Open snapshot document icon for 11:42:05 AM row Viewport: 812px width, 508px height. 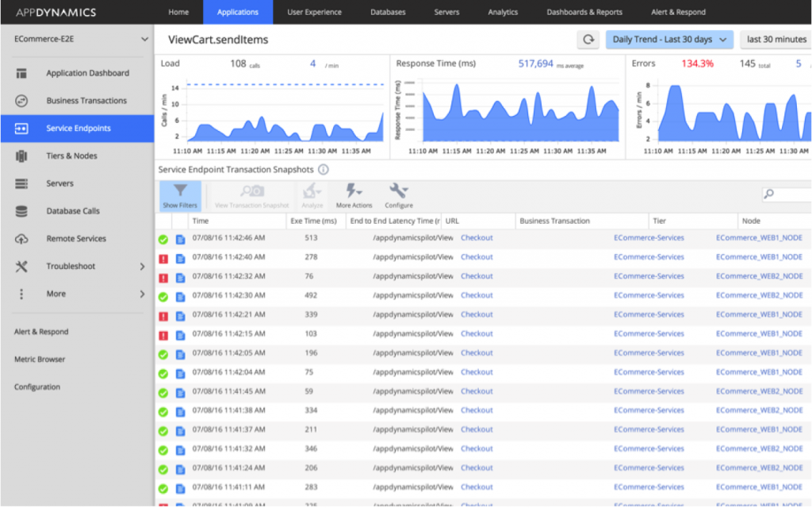pyautogui.click(x=180, y=355)
